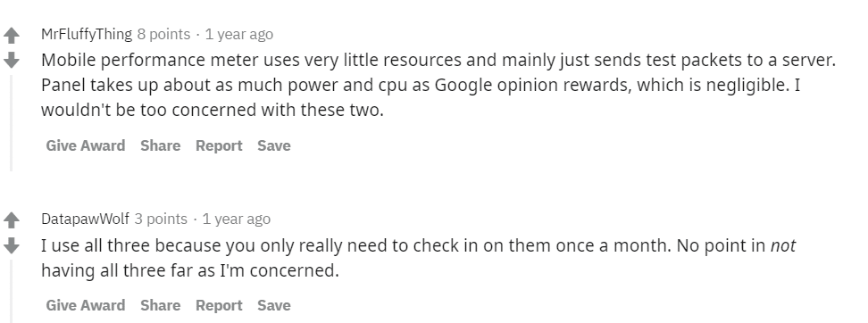The height and width of the screenshot is (323, 868).
Task: Give Award to DatapawWolf's comment
Action: click(x=85, y=305)
